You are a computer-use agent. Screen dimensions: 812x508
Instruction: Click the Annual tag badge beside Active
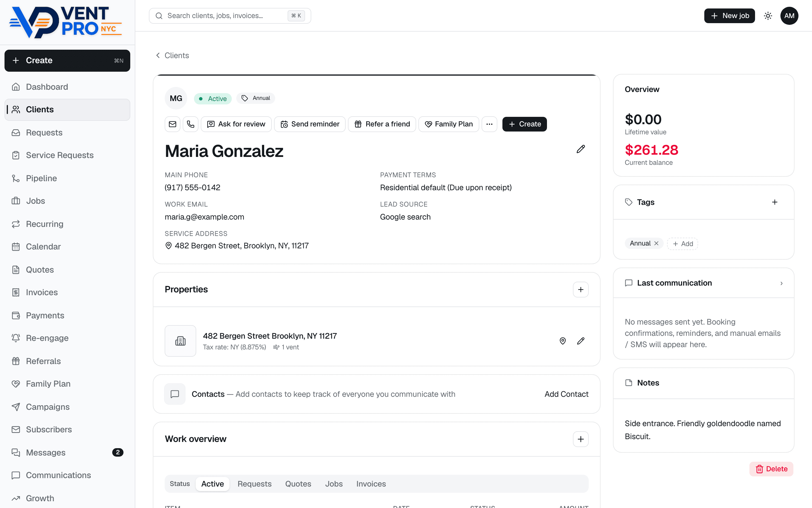point(256,98)
